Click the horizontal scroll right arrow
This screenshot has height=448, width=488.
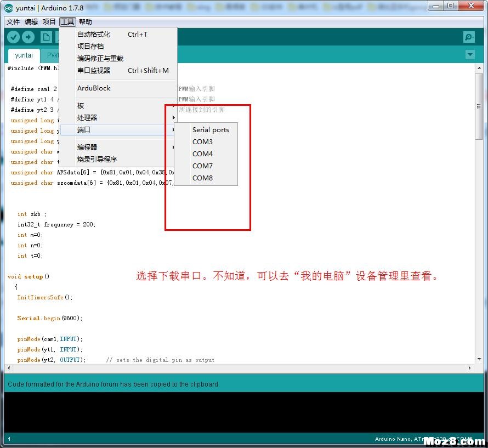[x=470, y=368]
